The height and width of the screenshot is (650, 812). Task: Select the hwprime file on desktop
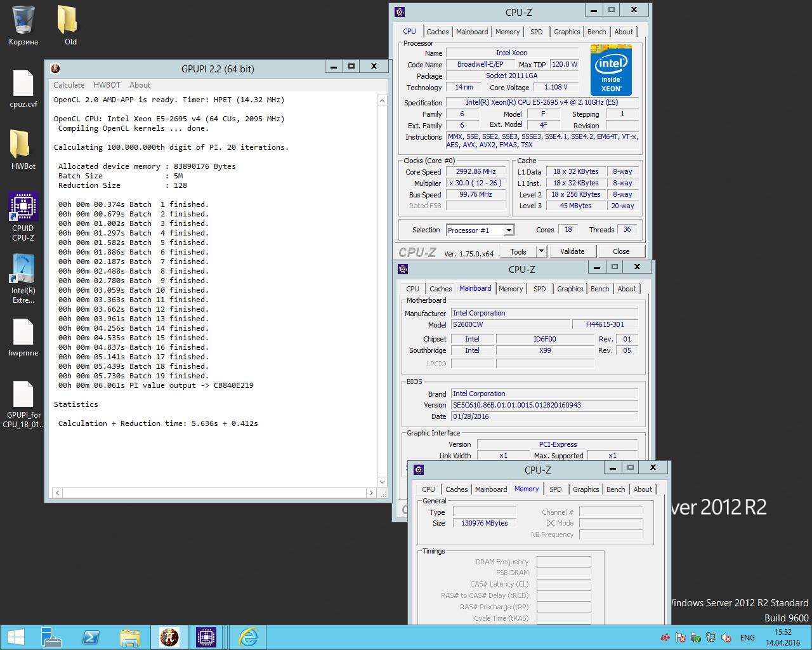pos(23,338)
